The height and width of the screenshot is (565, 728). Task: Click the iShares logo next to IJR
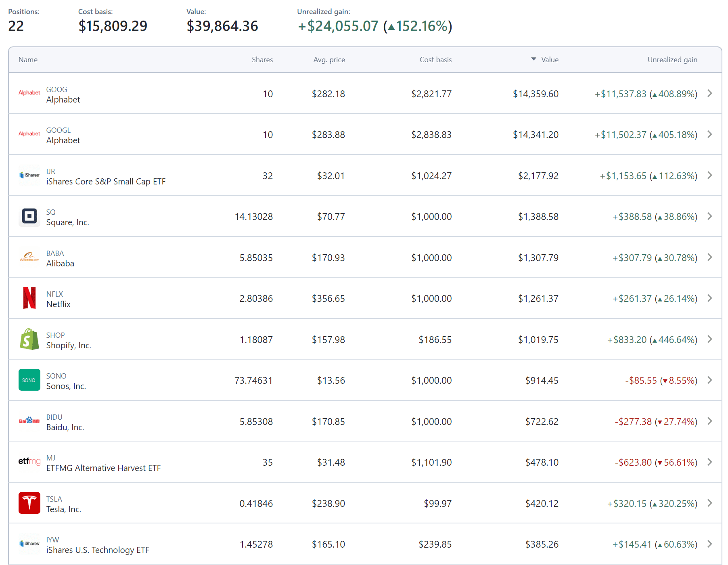[29, 175]
